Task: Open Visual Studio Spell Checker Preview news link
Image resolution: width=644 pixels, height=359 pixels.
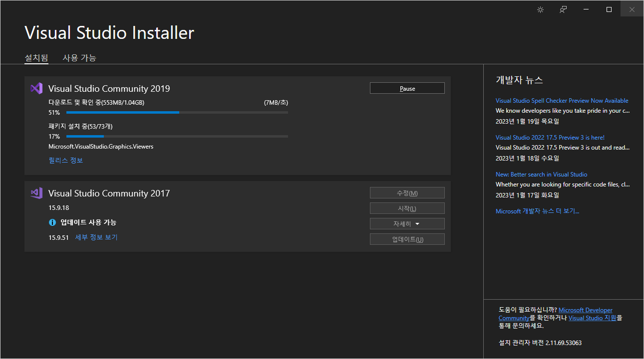Action: click(562, 101)
